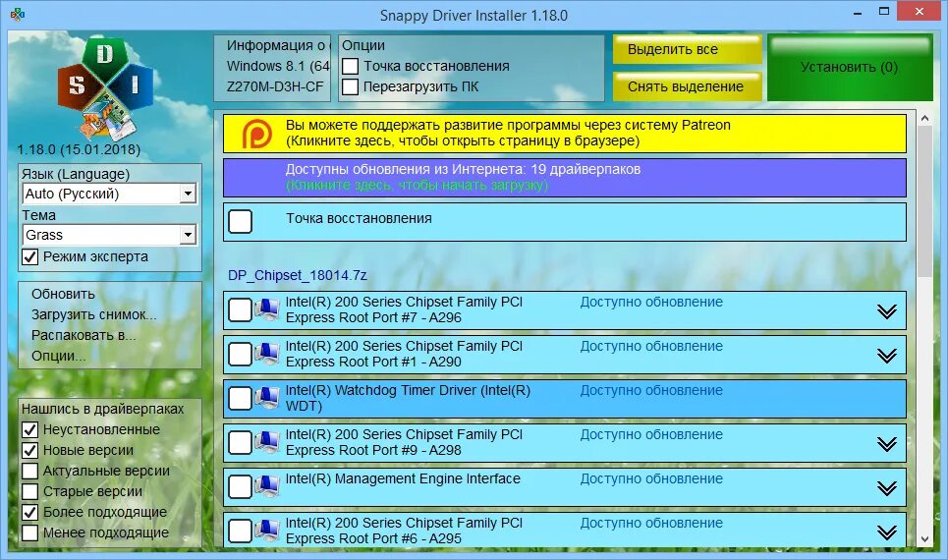Click green 'Установить (0)' button
This screenshot has width=948, height=560.
click(850, 67)
